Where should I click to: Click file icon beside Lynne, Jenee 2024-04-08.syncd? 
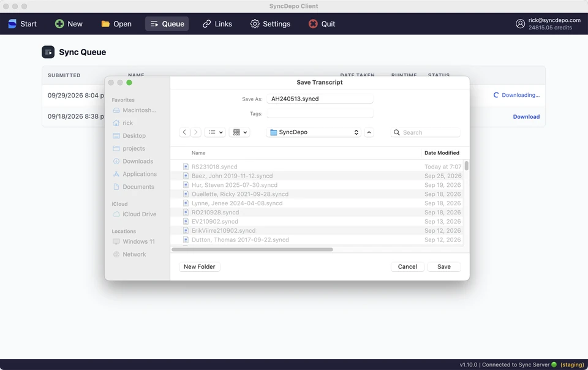click(186, 203)
